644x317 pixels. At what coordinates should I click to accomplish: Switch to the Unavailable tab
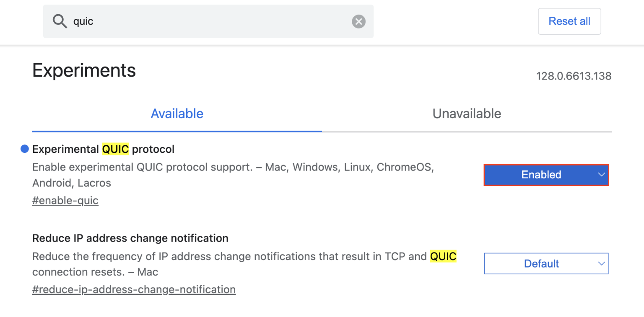[x=467, y=113]
